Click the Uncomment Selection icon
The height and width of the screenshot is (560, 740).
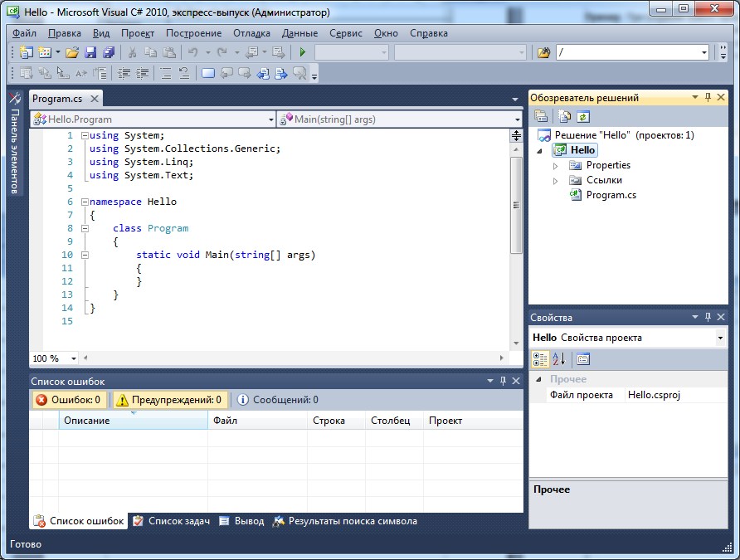(x=184, y=73)
